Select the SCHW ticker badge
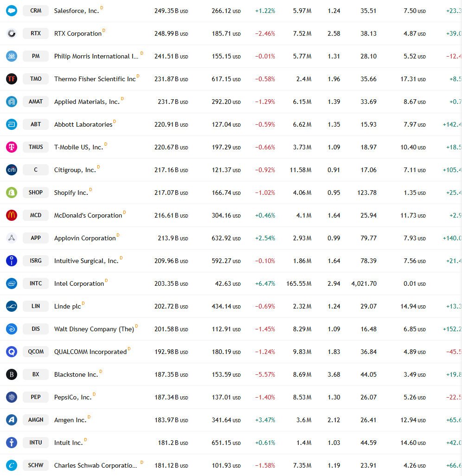462x476 pixels. (36, 465)
